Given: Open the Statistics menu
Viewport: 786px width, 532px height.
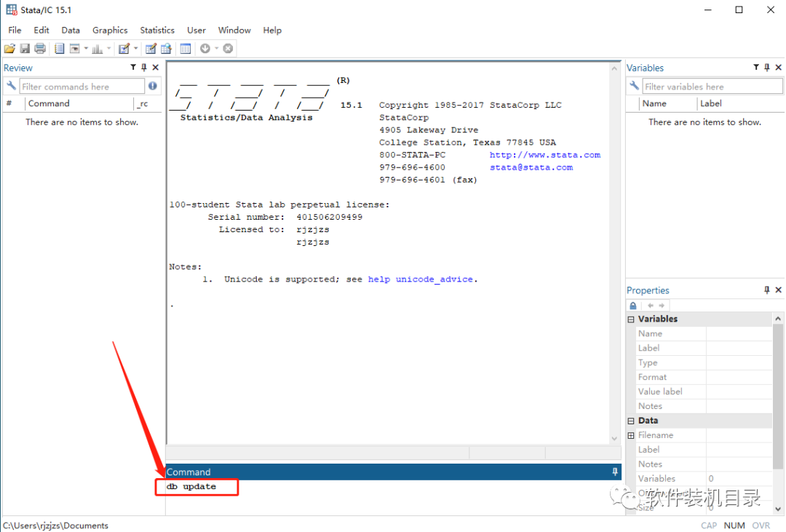Looking at the screenshot, I should click(x=157, y=30).
